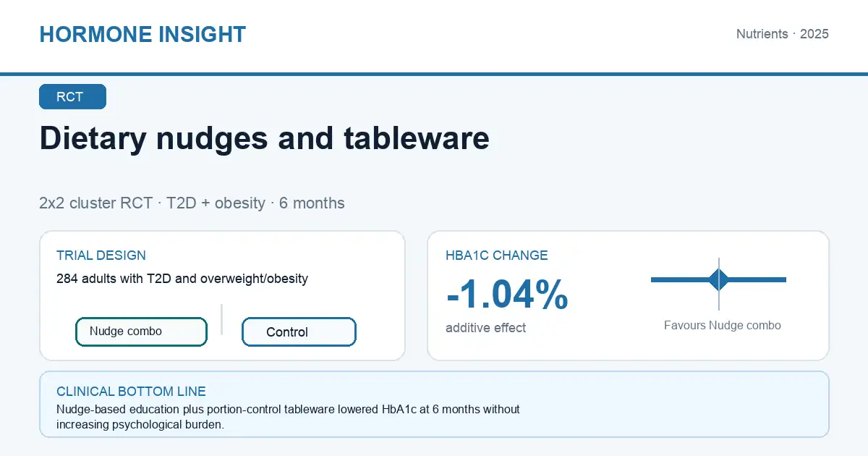868x456 pixels.
Task: Click the CLINICAL BOTTOM LINE heading
Action: (x=131, y=392)
